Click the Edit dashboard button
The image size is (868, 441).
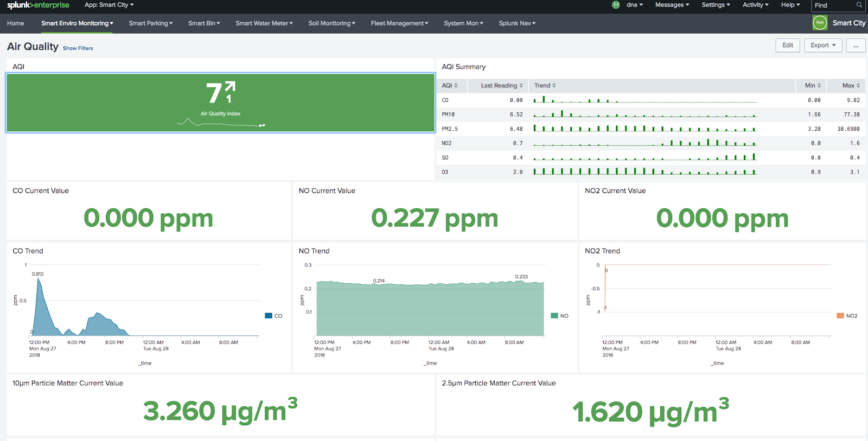[x=788, y=46]
